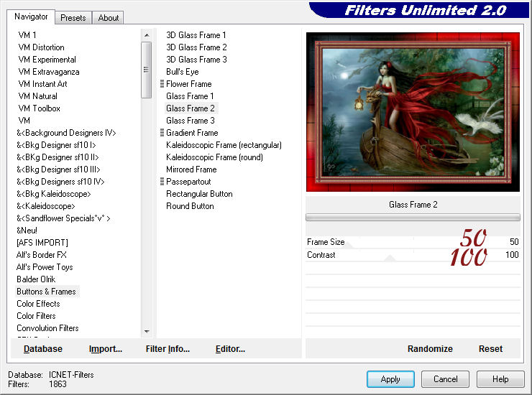Switch to the Presets tab
Viewport: 532px width, 395px height.
[73, 18]
